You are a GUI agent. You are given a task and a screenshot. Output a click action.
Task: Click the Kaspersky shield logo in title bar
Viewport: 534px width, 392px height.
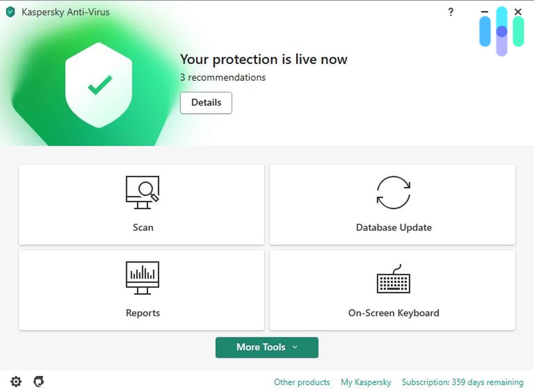click(10, 12)
